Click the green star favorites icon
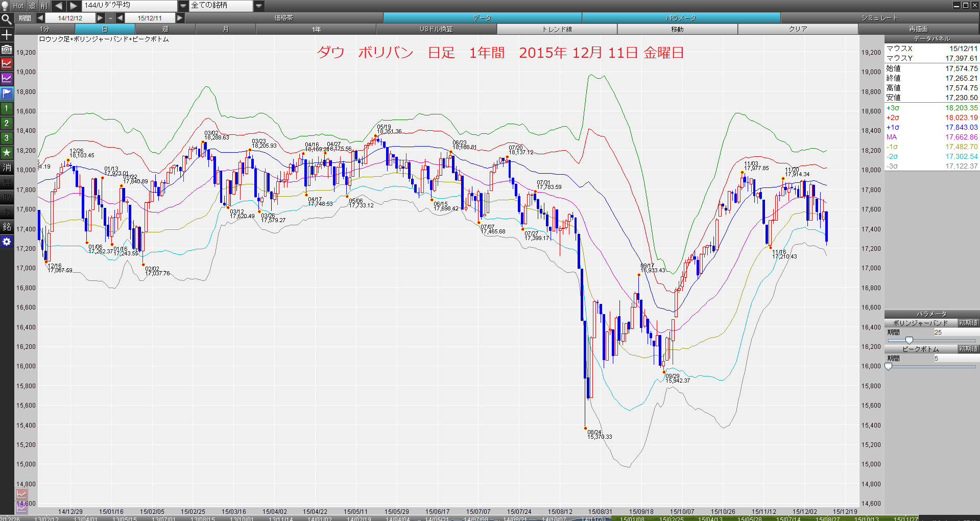Viewport: 980px width, 521px height. coord(7,153)
